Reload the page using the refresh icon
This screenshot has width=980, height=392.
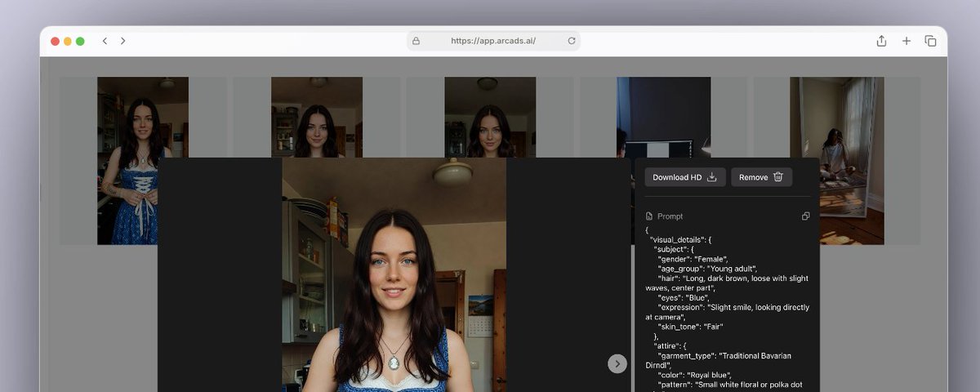[571, 41]
